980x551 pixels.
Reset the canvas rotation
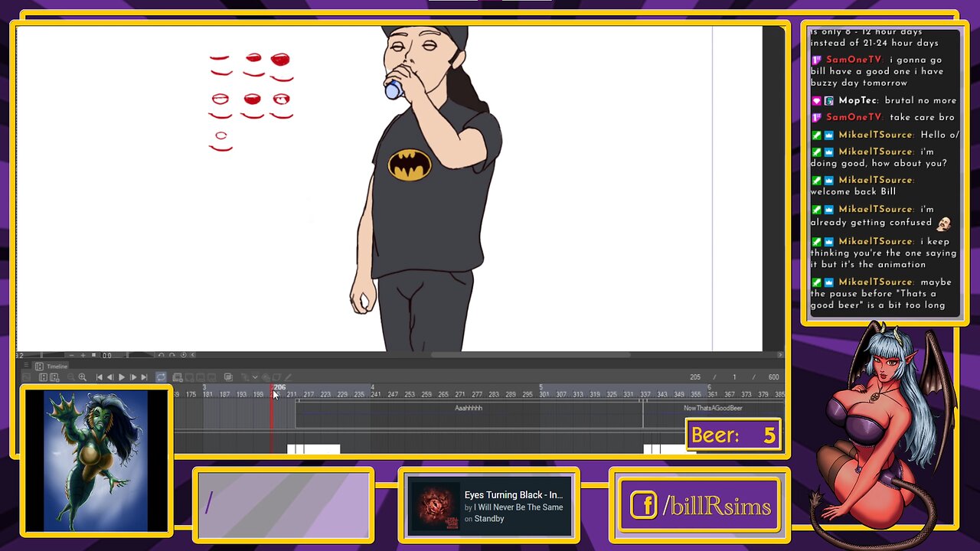(182, 355)
